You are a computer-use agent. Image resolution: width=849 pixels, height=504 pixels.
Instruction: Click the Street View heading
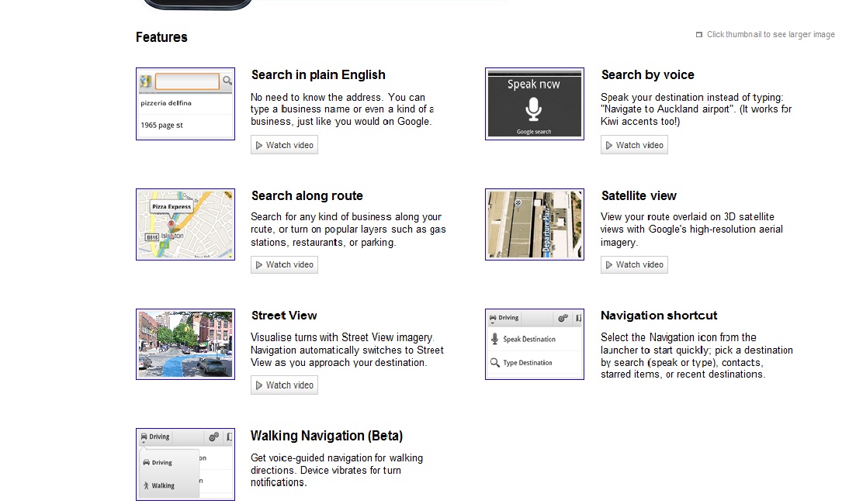point(284,316)
